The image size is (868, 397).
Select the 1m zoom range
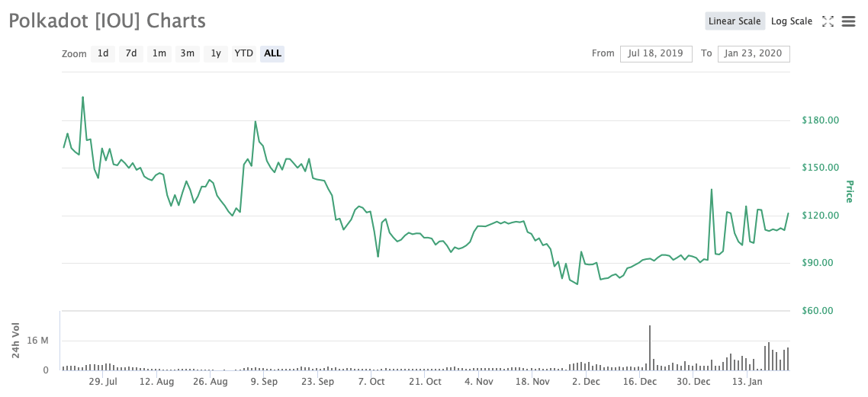(x=159, y=53)
